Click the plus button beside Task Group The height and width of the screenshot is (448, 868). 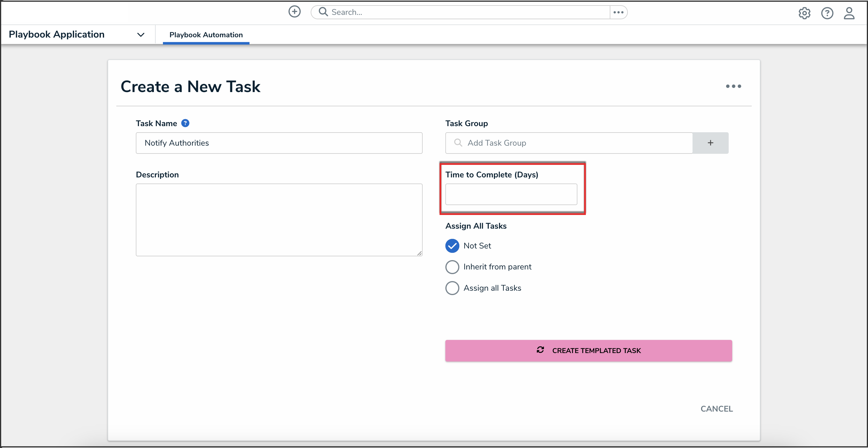(710, 143)
